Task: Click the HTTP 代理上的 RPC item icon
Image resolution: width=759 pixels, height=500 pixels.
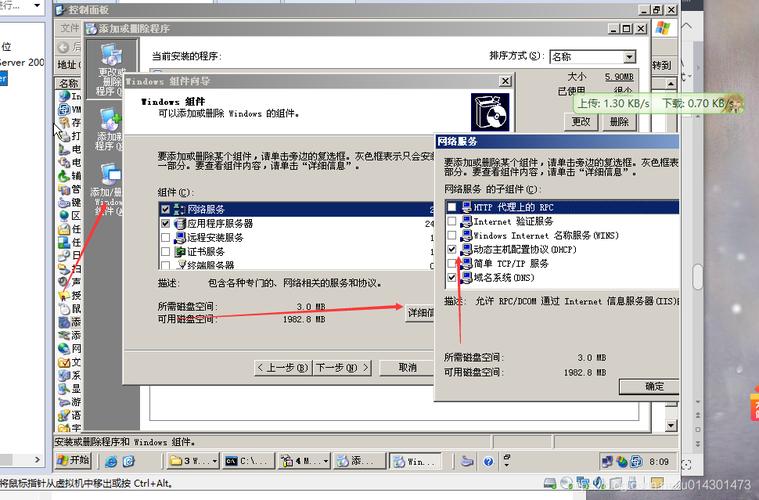Action: [466, 207]
